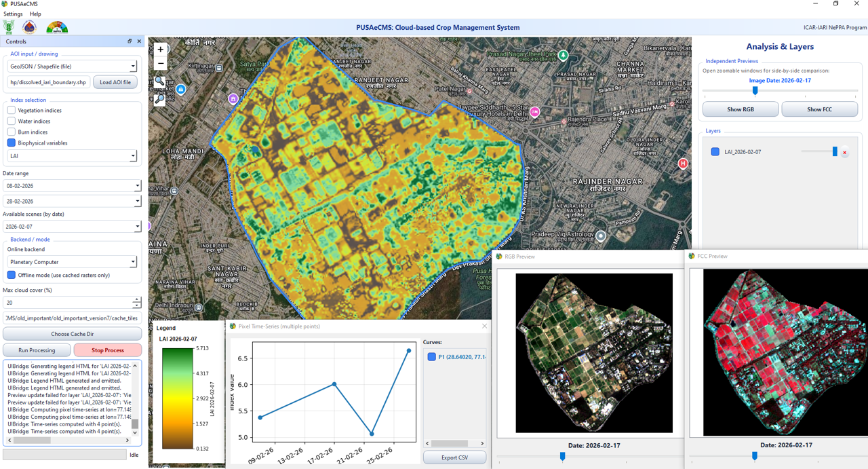Click the Show RGB button

pyautogui.click(x=741, y=109)
